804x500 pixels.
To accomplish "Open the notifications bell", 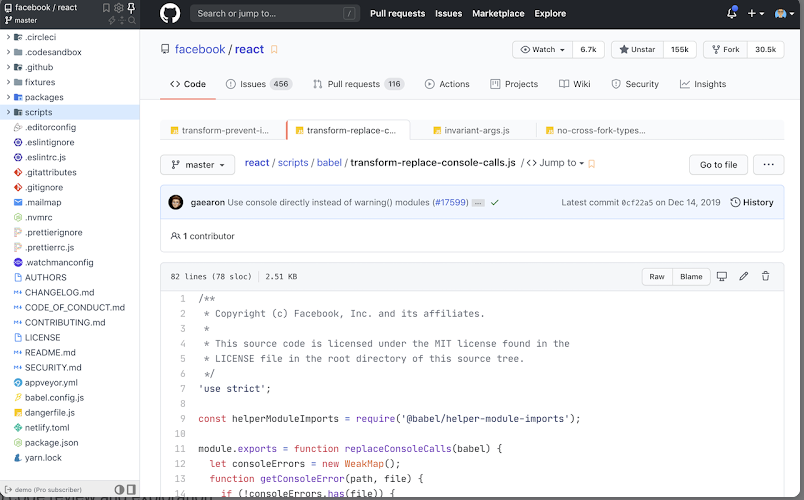I will (x=732, y=13).
